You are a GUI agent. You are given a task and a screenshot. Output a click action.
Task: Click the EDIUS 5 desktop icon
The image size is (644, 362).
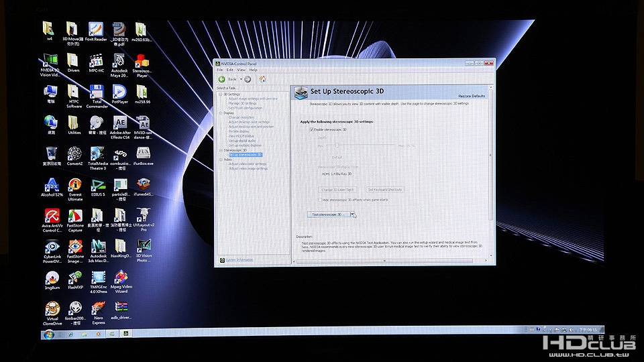98,188
